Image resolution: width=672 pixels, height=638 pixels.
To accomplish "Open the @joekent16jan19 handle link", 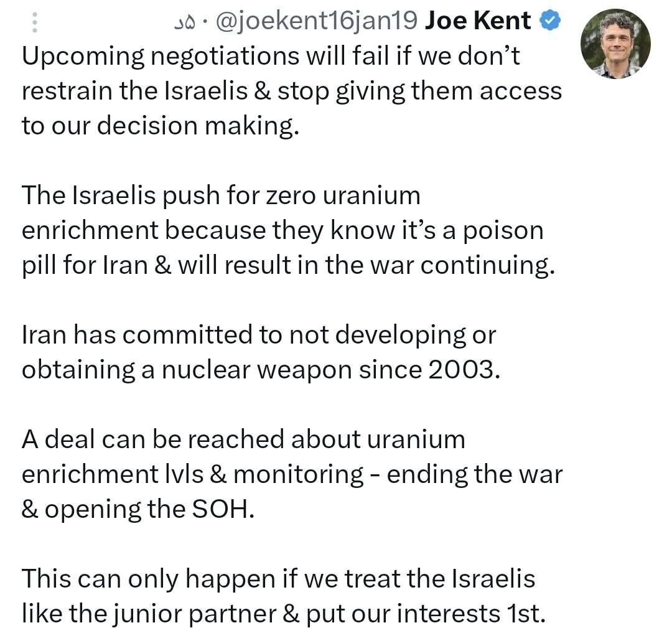I will click(x=316, y=21).
